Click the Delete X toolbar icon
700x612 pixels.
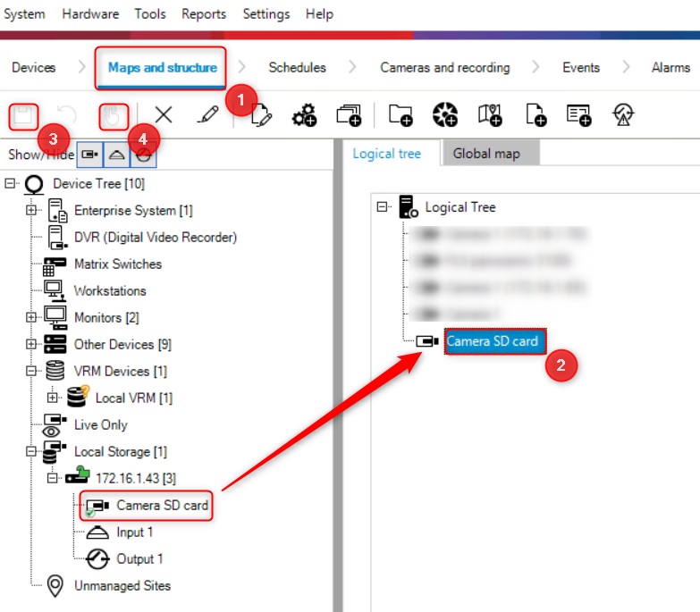coord(164,114)
